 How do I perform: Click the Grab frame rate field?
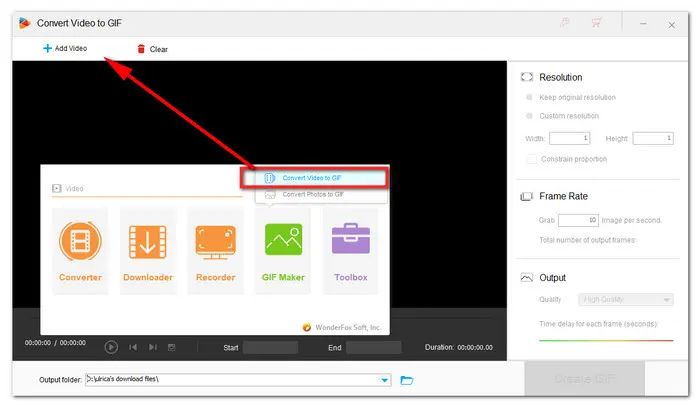click(x=578, y=220)
